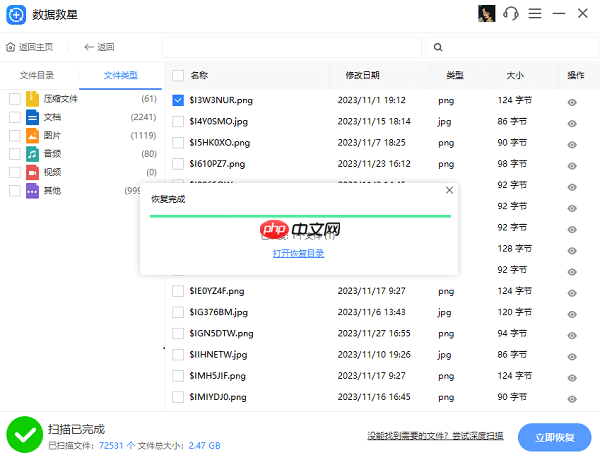
Task: Click the audio music note icon
Action: tap(32, 154)
